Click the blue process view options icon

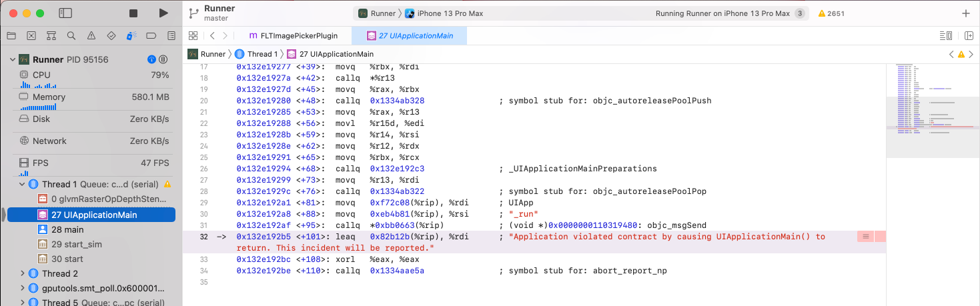[151, 59]
